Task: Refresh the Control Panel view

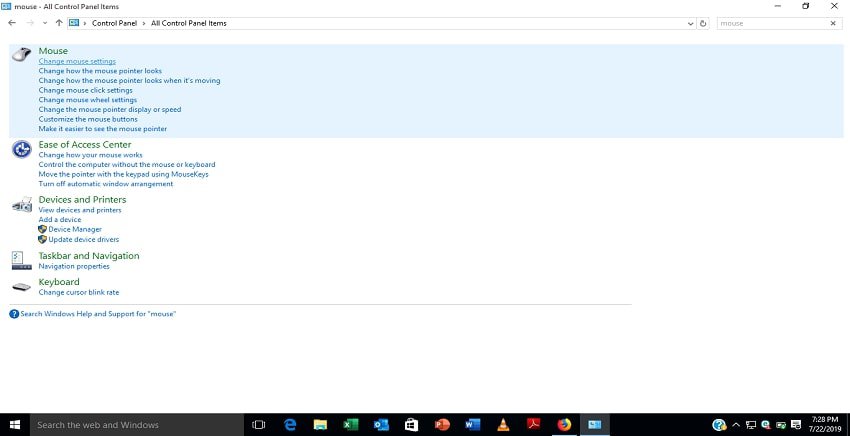Action: [704, 23]
